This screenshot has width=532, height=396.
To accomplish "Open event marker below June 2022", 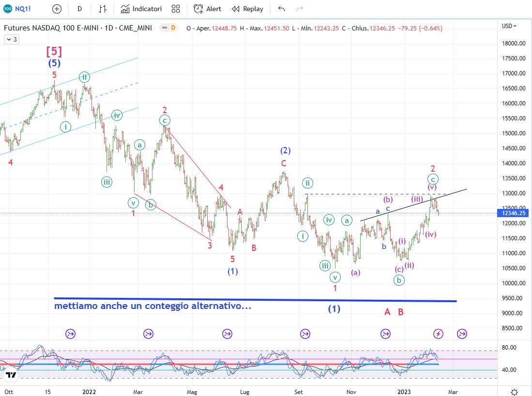I will (x=227, y=334).
